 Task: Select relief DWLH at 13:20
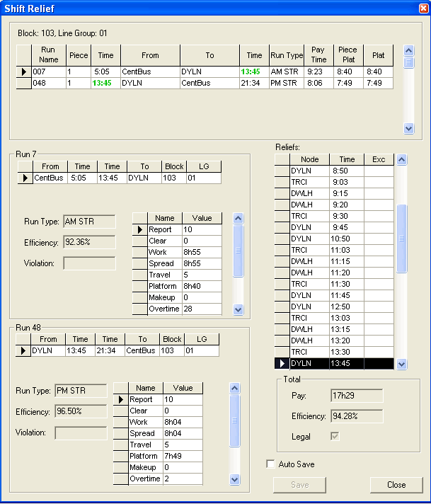334,340
